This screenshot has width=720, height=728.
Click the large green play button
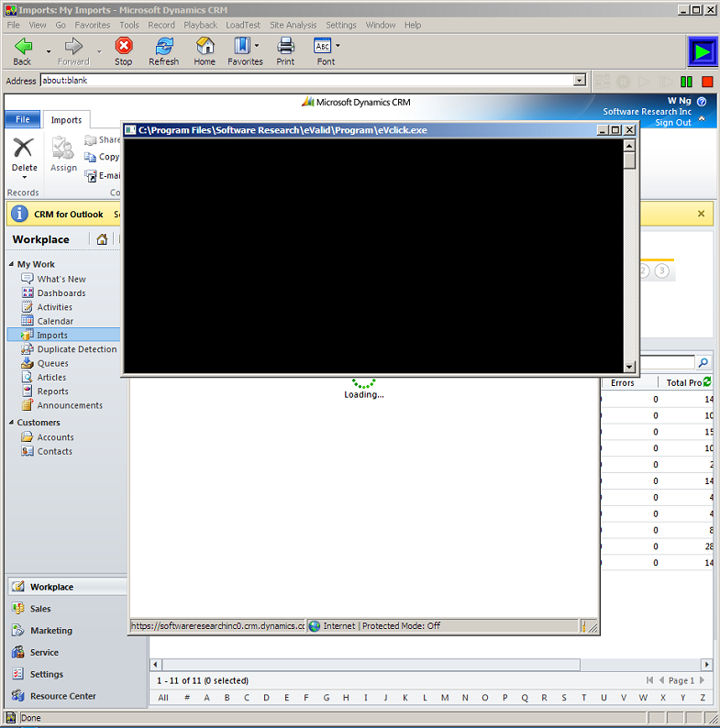tap(703, 51)
